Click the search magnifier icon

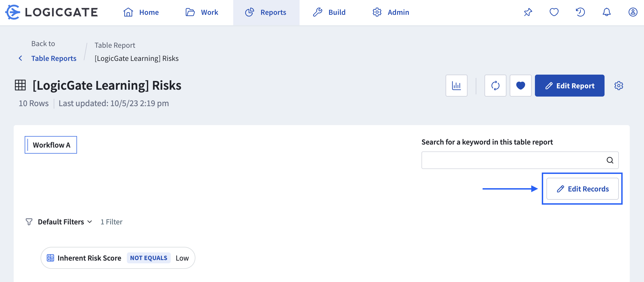click(610, 160)
